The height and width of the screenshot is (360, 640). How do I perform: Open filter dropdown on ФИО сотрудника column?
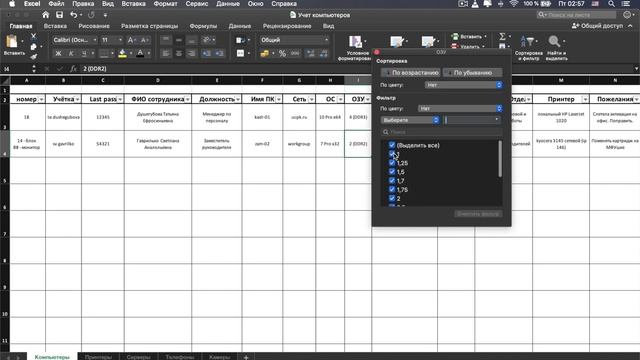click(187, 99)
